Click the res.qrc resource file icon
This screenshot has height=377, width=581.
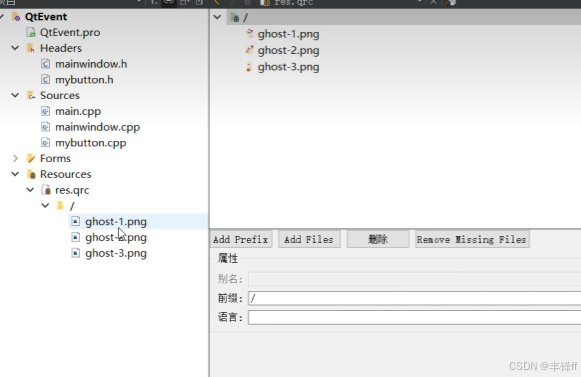46,190
